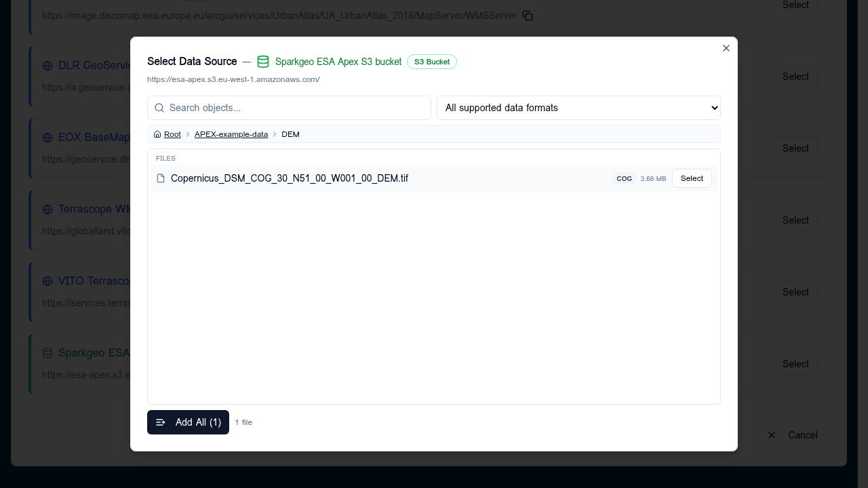
Task: Select the DLR GeoService source in background list
Action: pos(795,77)
